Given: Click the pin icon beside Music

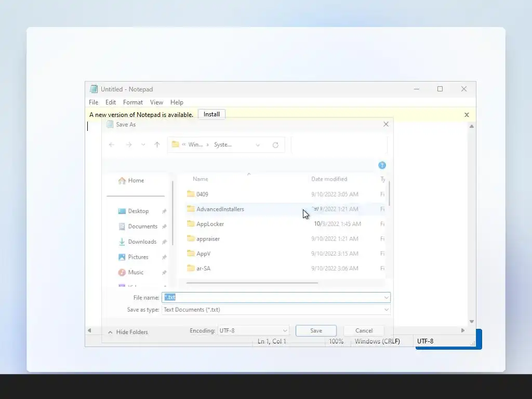Looking at the screenshot, I should tap(164, 272).
